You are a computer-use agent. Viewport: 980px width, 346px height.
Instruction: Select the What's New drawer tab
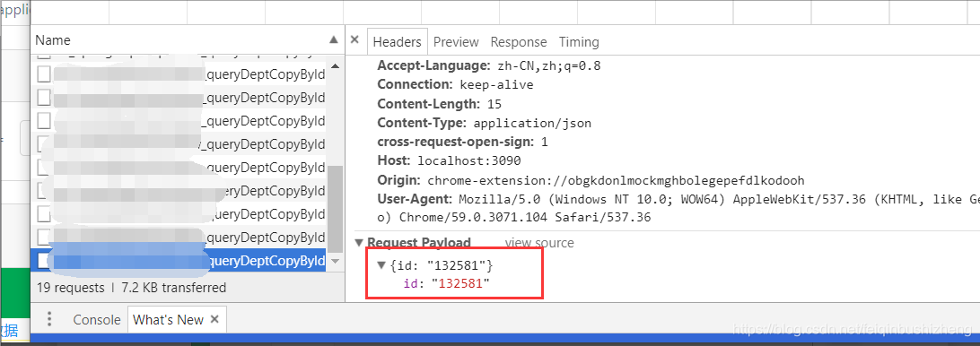[x=168, y=320]
